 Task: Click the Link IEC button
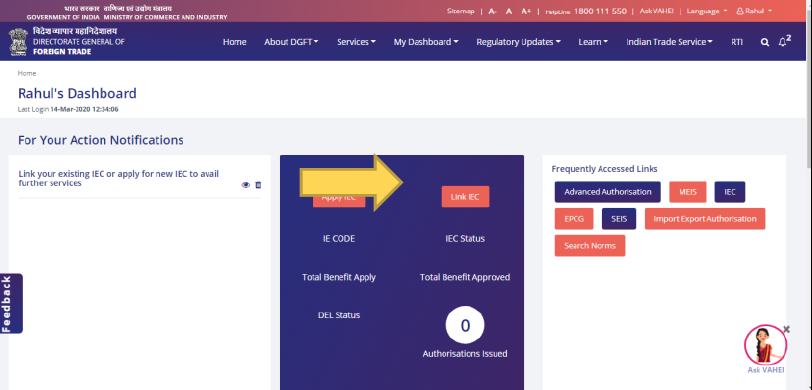click(465, 197)
